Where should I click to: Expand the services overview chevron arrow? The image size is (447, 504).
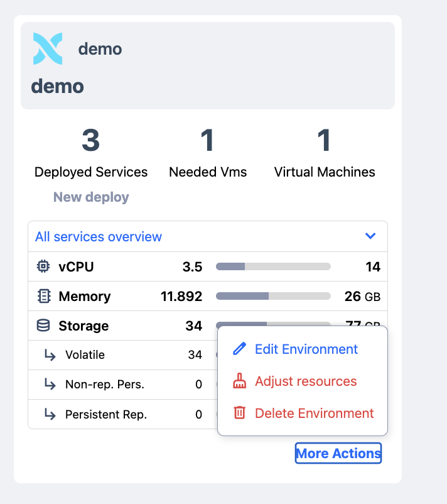click(370, 236)
